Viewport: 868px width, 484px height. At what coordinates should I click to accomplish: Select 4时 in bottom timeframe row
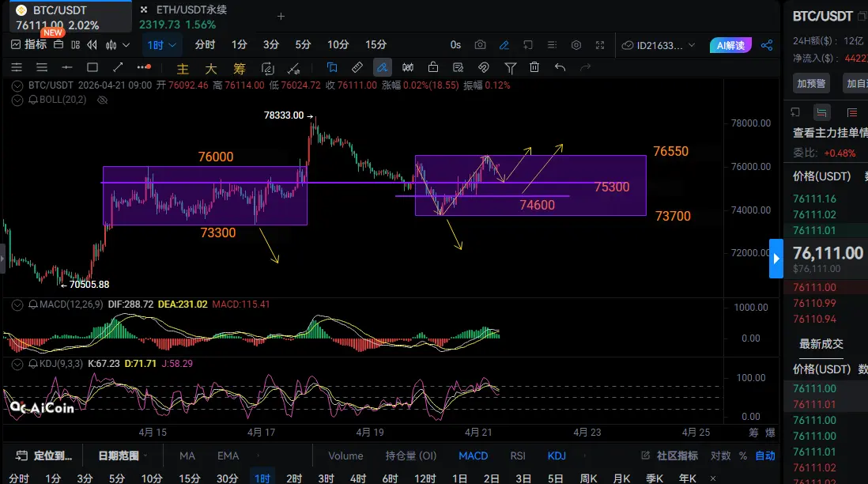pos(358,478)
